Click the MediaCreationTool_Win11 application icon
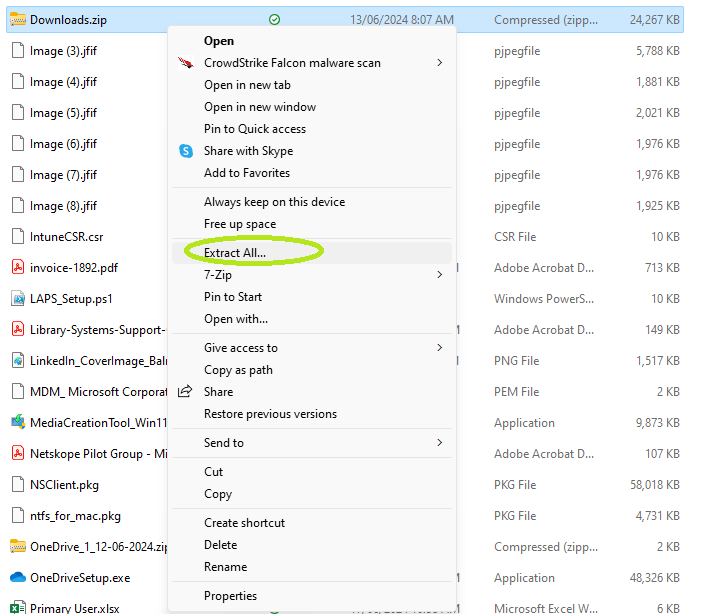The image size is (714, 614). pyautogui.click(x=18, y=422)
